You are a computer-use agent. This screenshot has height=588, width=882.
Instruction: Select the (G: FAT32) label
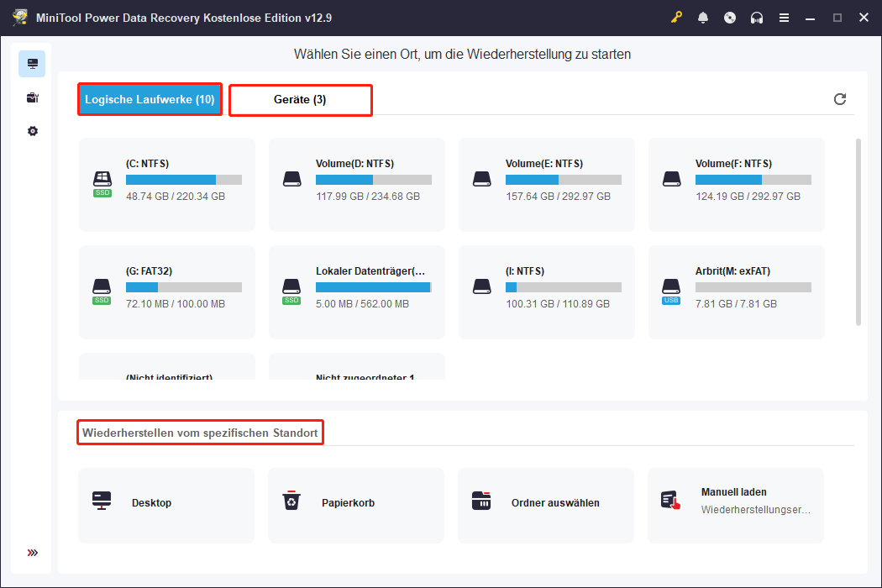[x=149, y=271]
